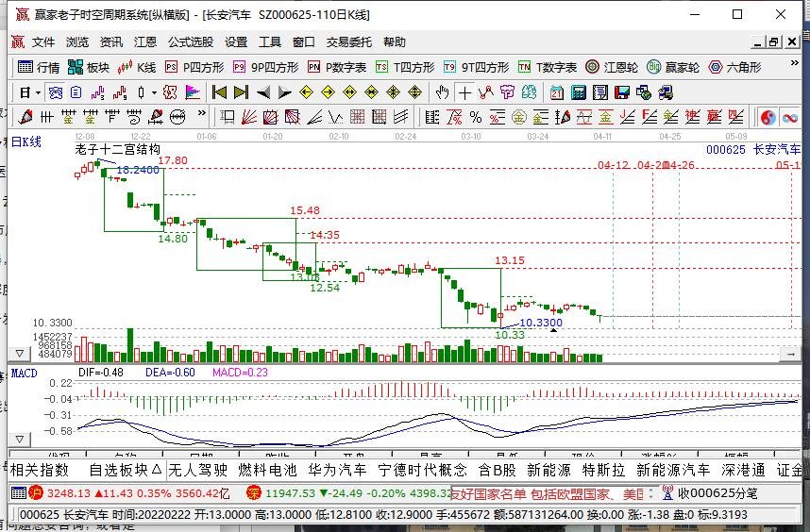Open the 板块 sector view
The width and height of the screenshot is (810, 532).
pyautogui.click(x=89, y=67)
